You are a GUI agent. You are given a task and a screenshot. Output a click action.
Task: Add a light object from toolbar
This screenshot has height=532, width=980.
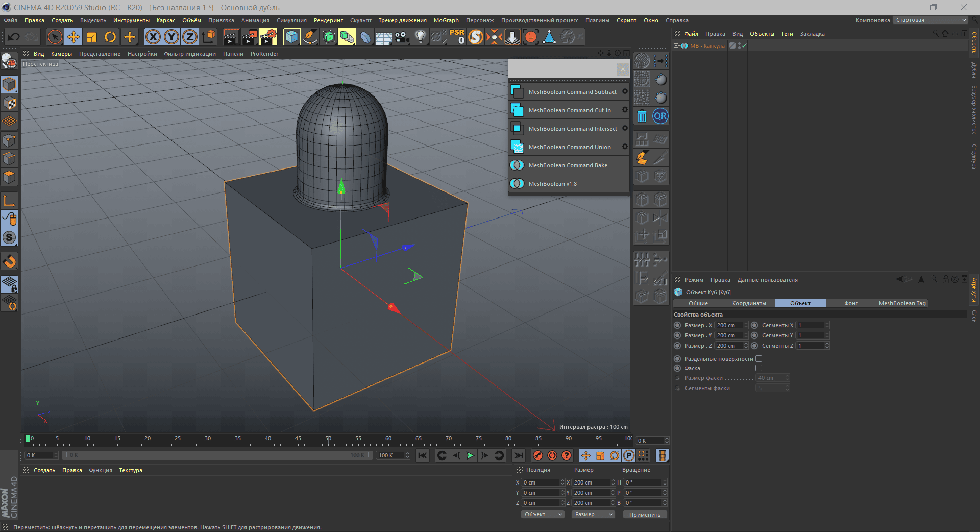pyautogui.click(x=420, y=37)
